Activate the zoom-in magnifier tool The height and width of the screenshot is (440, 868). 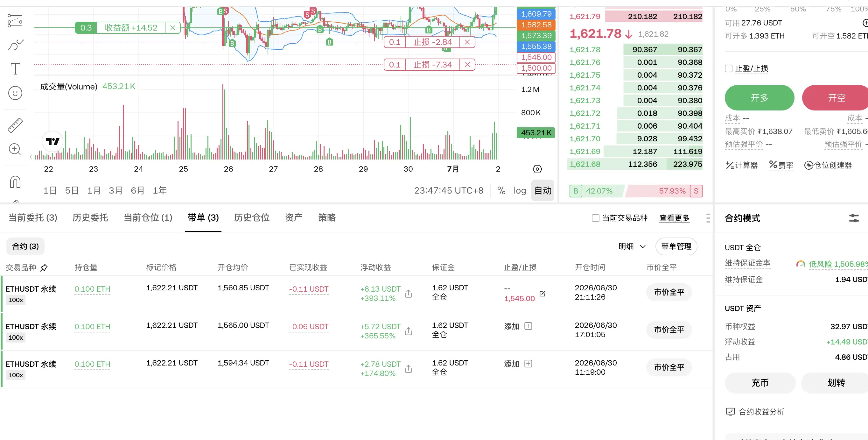tap(15, 149)
